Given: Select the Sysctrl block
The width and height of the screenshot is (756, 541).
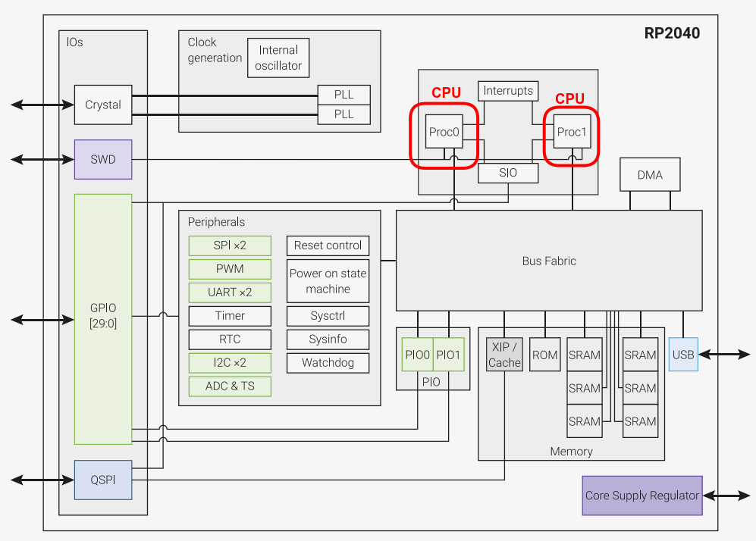Looking at the screenshot, I should [x=328, y=316].
